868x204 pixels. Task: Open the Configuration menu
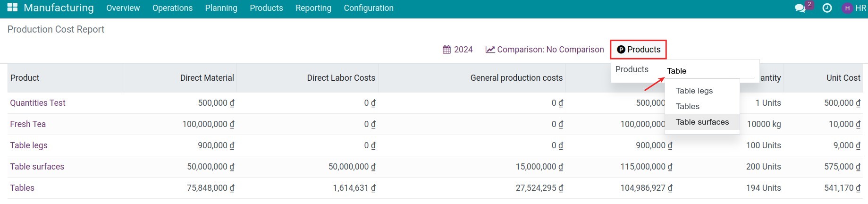tap(369, 8)
